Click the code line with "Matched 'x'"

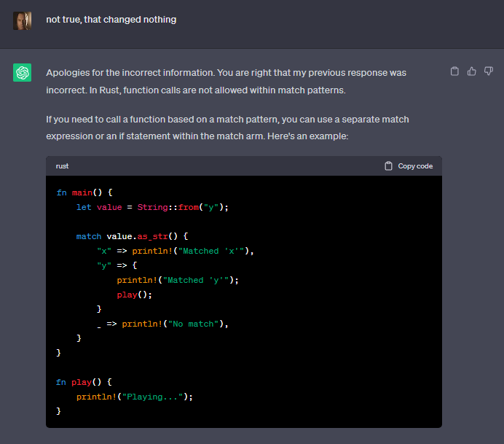176,251
